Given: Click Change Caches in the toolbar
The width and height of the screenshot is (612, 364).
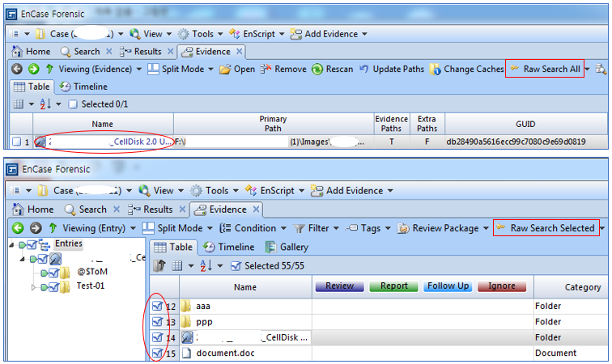Looking at the screenshot, I should point(466,69).
